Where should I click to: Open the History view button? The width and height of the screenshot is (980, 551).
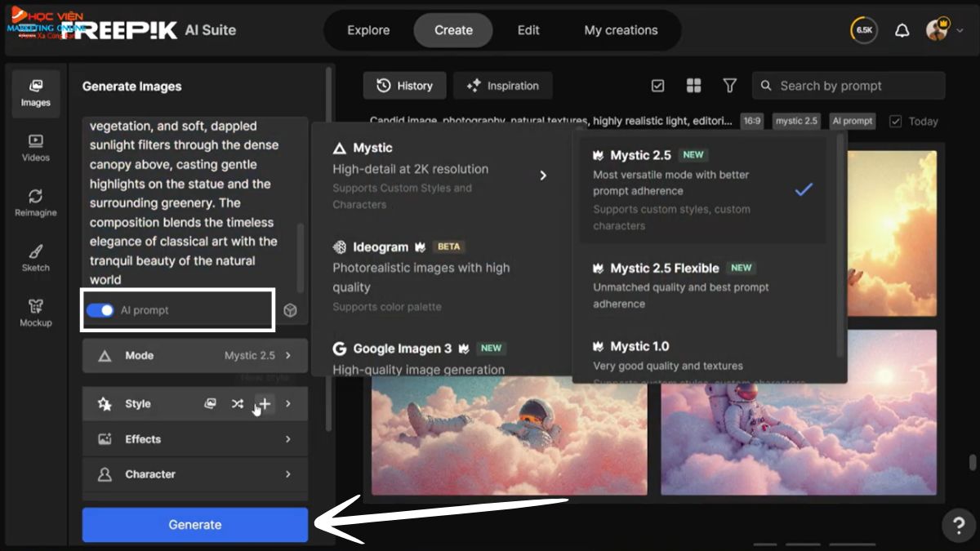(405, 86)
